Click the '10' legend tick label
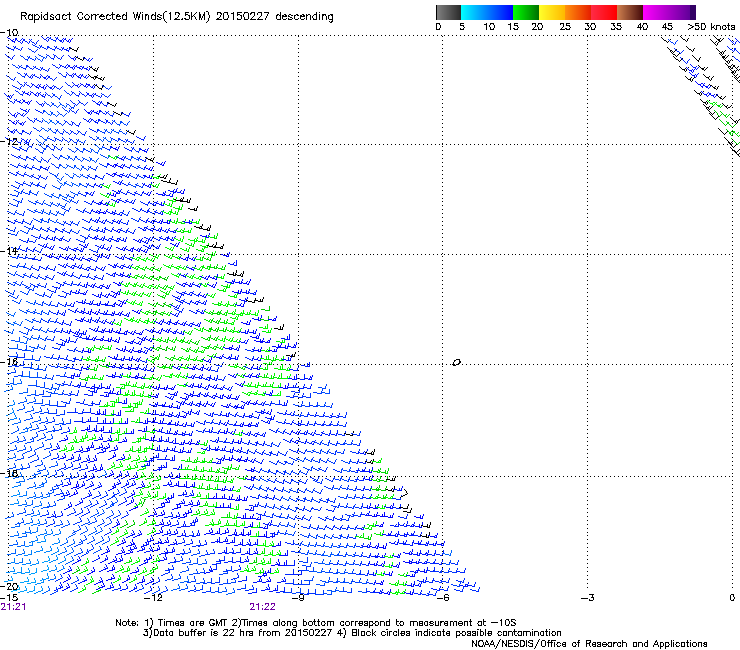 [x=489, y=27]
